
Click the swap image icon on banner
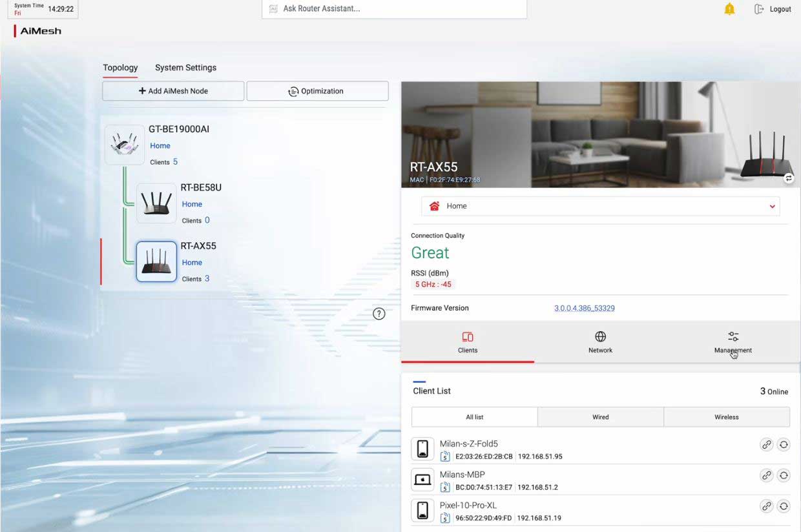click(789, 178)
